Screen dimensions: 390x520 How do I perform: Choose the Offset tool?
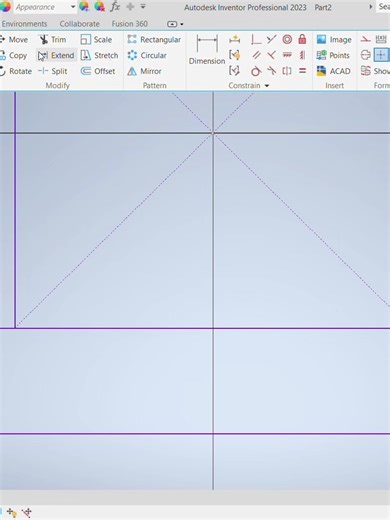tap(98, 71)
